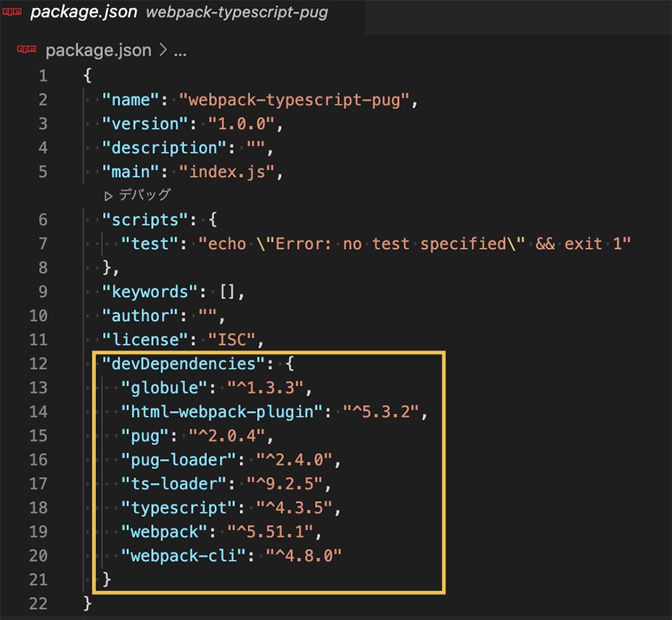Click the "1.0.0" version value
This screenshot has width=672, height=620.
click(x=241, y=124)
